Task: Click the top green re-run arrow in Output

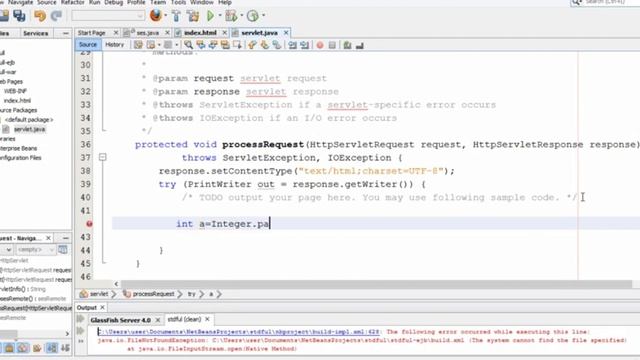Action: [80, 319]
